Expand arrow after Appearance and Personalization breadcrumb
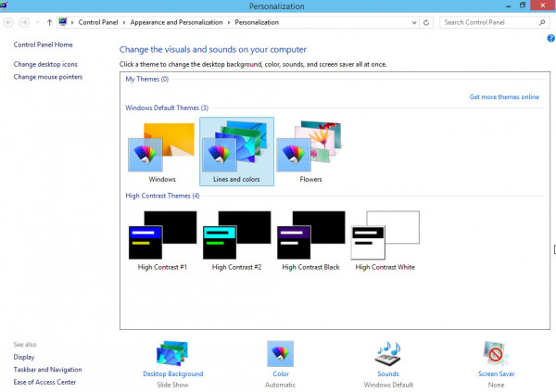Image resolution: width=556 pixels, height=392 pixels. point(229,22)
